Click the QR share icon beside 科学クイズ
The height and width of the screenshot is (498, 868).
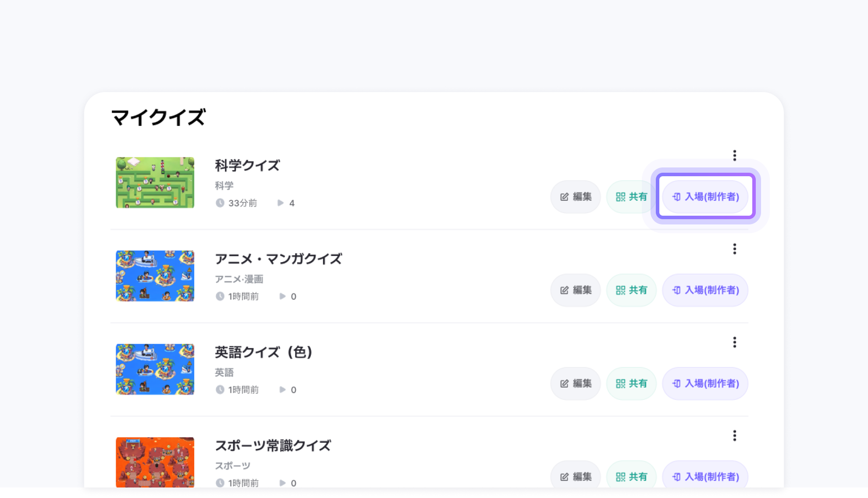621,197
